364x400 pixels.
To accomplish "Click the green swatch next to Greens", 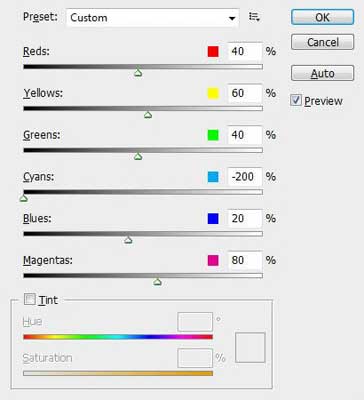I will [x=213, y=135].
